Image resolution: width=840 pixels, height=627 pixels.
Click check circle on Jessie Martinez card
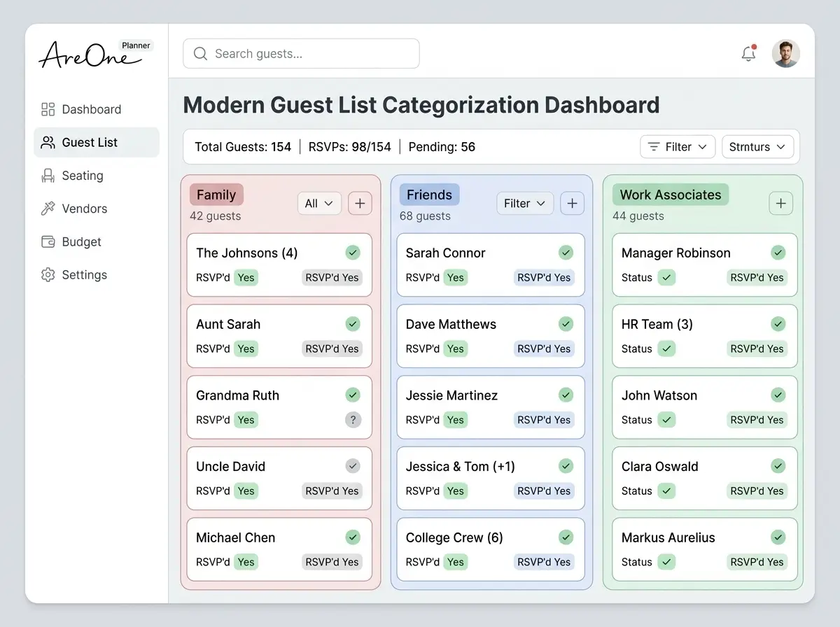[566, 395]
